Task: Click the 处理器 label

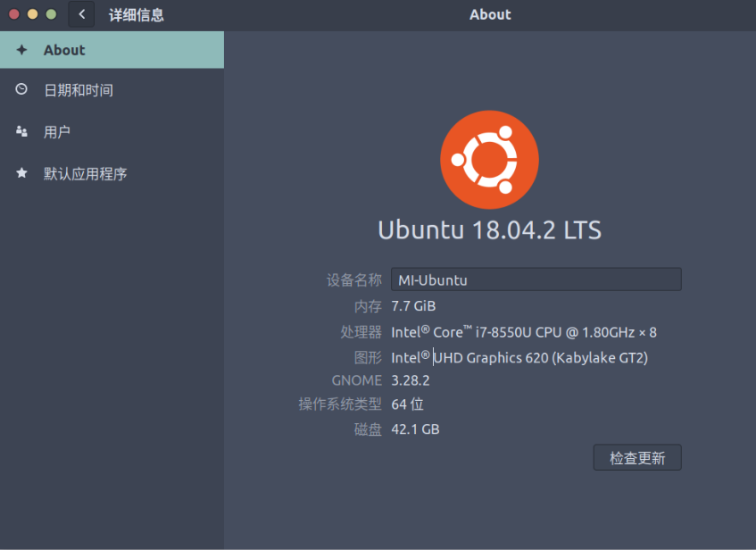Action: pyautogui.click(x=361, y=332)
